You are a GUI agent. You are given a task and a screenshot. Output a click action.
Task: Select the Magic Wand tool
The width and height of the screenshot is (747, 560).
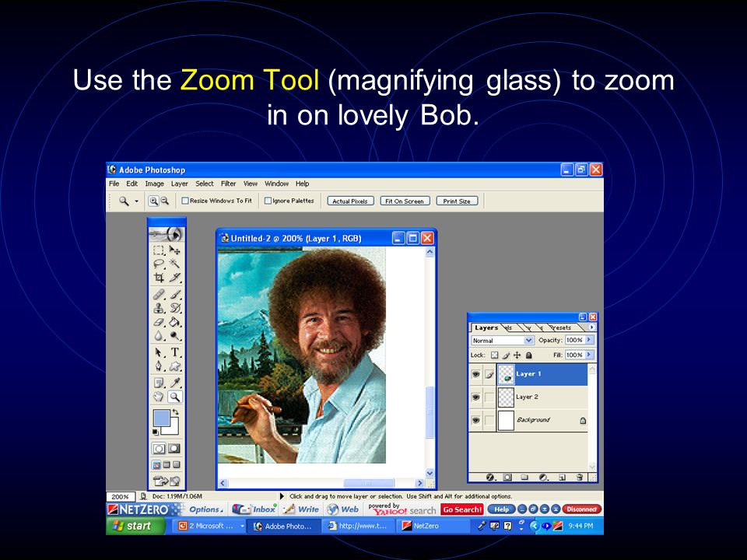[175, 264]
